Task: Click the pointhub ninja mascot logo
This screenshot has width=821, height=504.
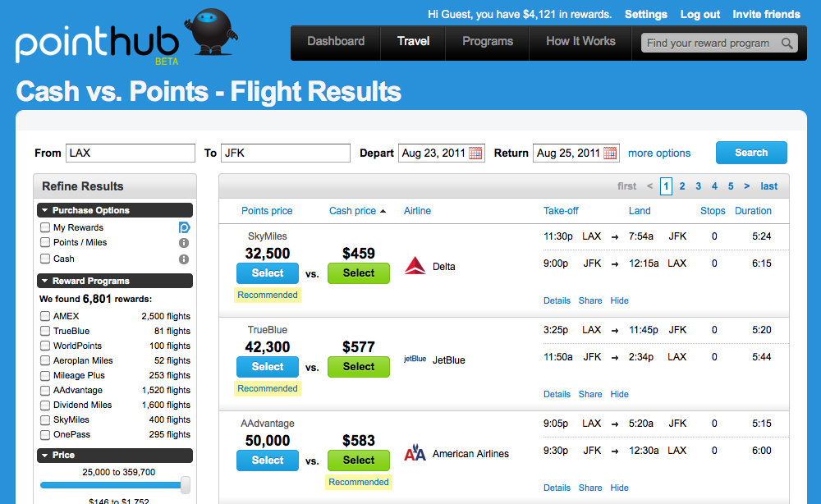Action: (x=211, y=31)
